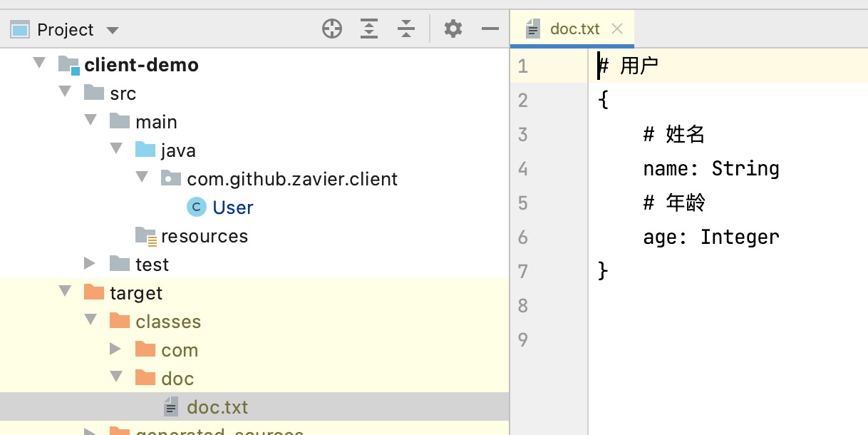Select the doc folder label
Screen dimensions: 868x435
click(x=177, y=379)
